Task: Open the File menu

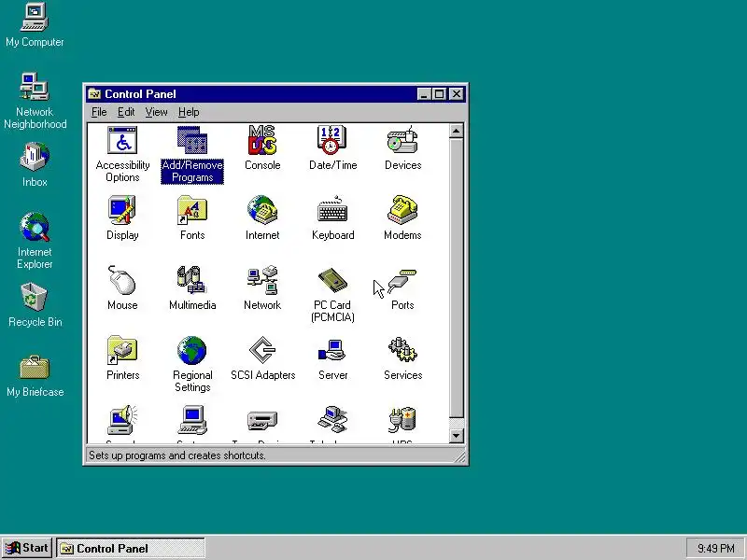Action: coord(99,112)
